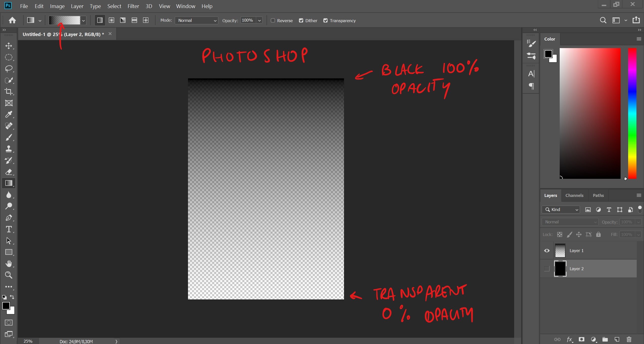
Task: Select the Healing Brush tool
Action: (9, 126)
